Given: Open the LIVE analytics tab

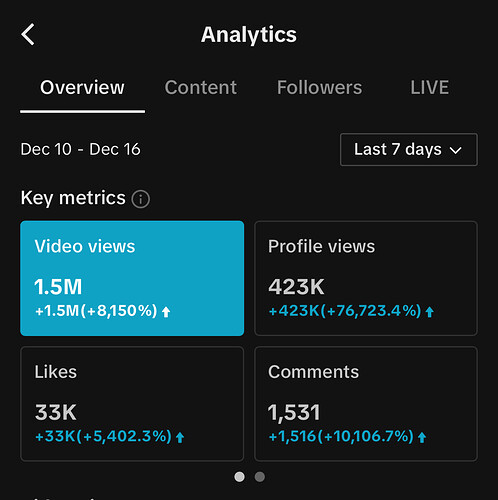Looking at the screenshot, I should pyautogui.click(x=430, y=88).
